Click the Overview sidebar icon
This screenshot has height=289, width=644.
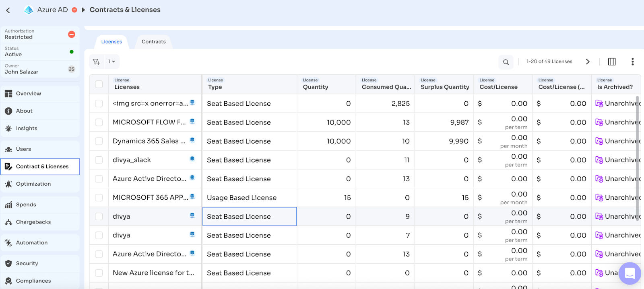coord(8,94)
